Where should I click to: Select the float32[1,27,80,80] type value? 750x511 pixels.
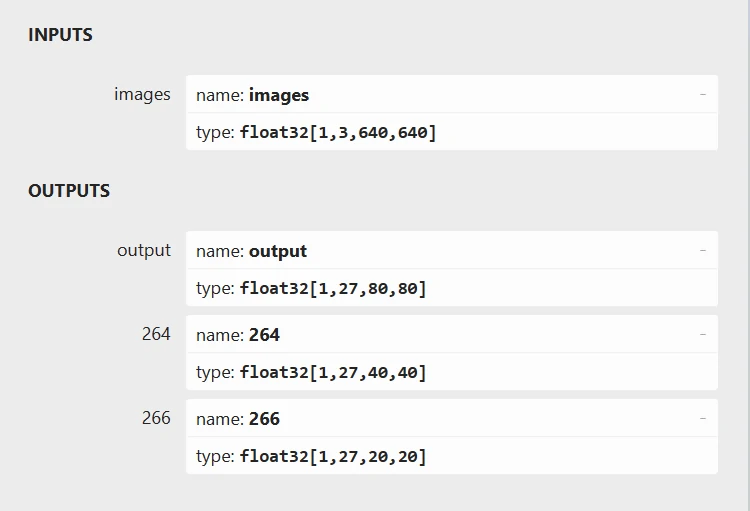(333, 288)
